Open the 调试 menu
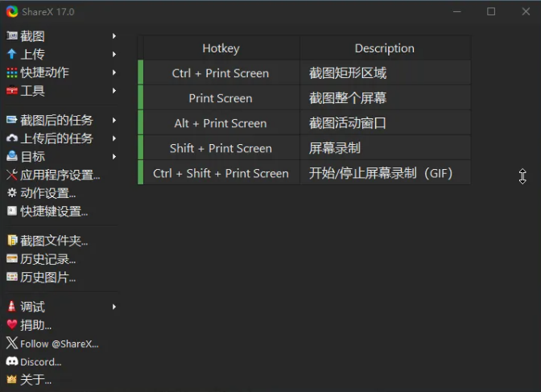 click(x=61, y=307)
